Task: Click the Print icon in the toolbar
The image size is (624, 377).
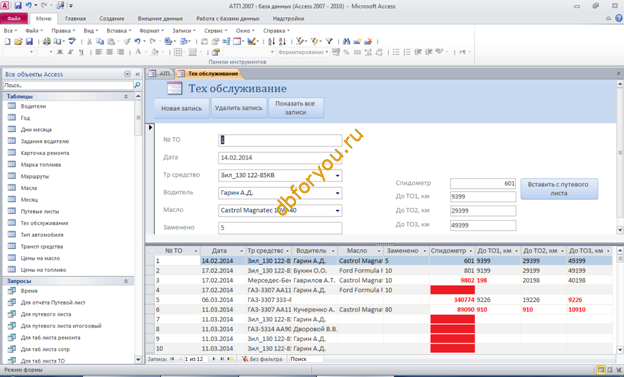Action: pyautogui.click(x=47, y=41)
